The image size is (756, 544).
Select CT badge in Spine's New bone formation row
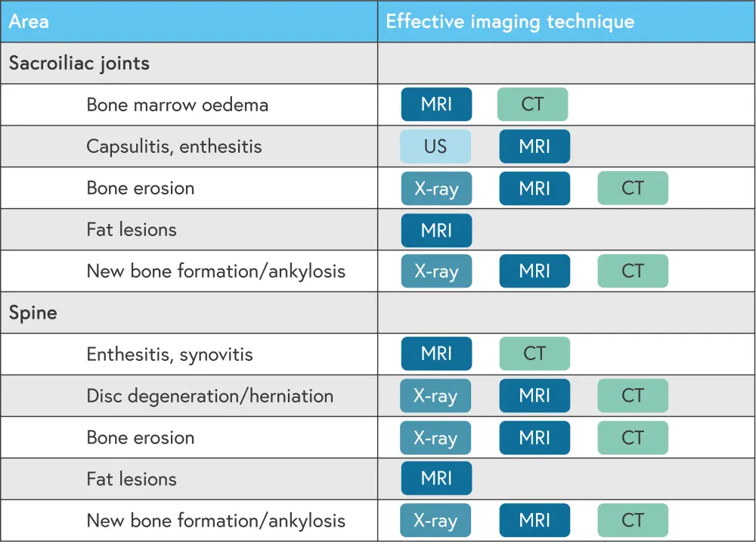point(633,521)
